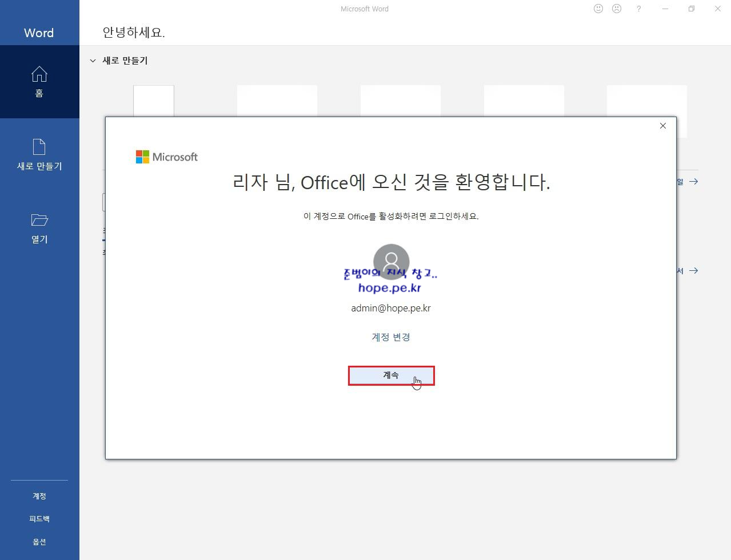Screen dimensions: 731x560
Task: Click the Microsoft logo in the dialog
Action: click(x=167, y=157)
